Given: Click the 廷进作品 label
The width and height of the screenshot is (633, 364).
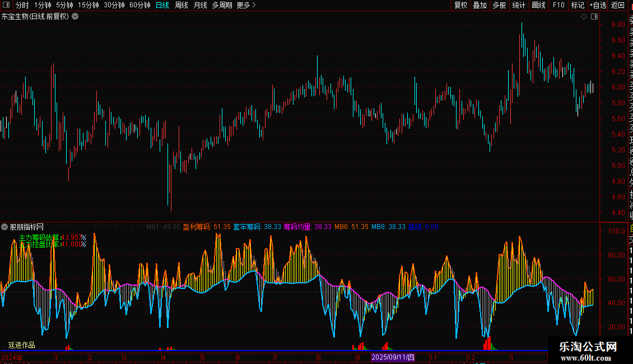Looking at the screenshot, I should click(x=22, y=345).
